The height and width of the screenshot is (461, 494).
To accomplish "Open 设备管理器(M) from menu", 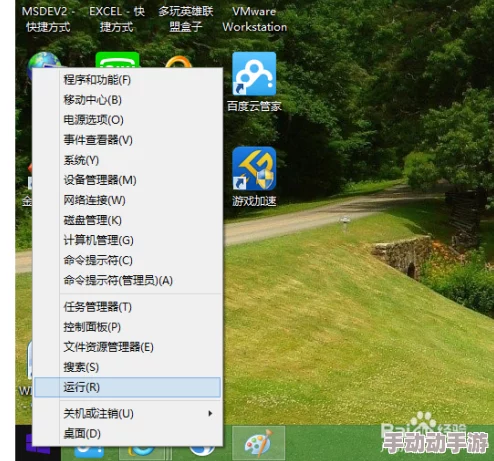I will pyautogui.click(x=127, y=180).
